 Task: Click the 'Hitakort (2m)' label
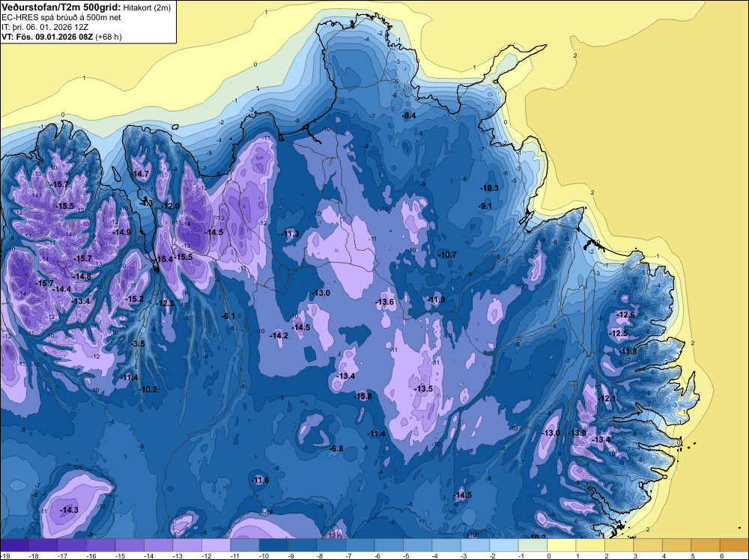pos(147,7)
